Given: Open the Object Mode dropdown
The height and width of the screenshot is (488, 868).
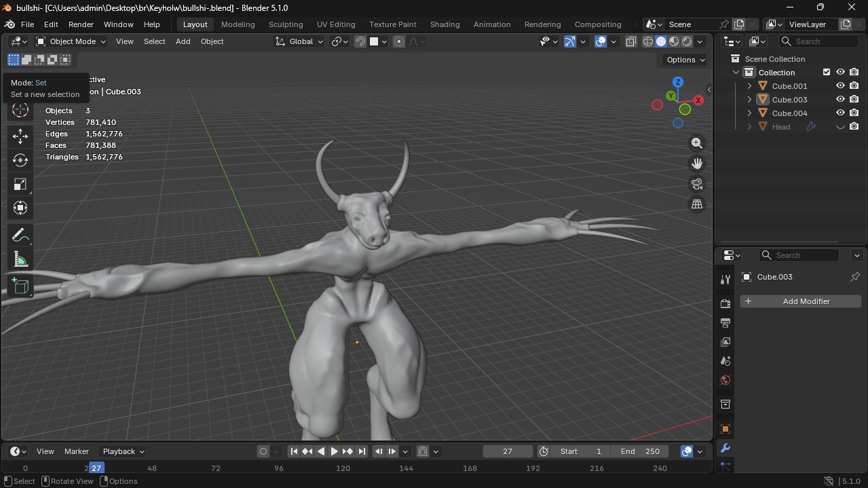Looking at the screenshot, I should click(71, 41).
